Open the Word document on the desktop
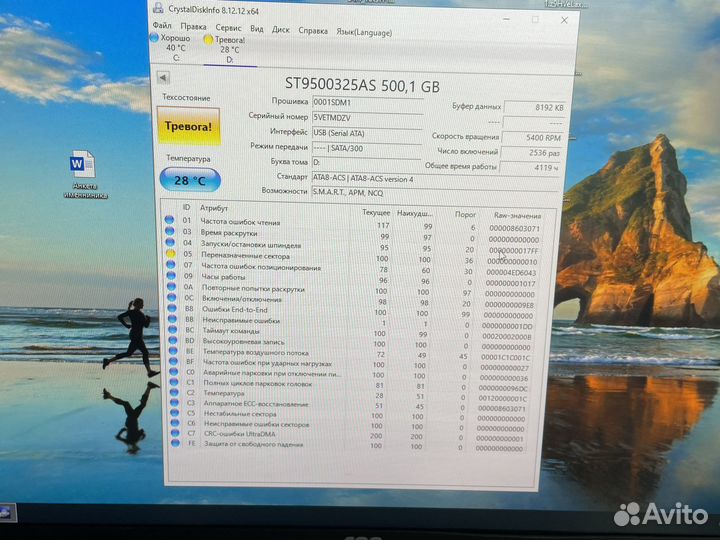This screenshot has width=720, height=540. [x=82, y=165]
